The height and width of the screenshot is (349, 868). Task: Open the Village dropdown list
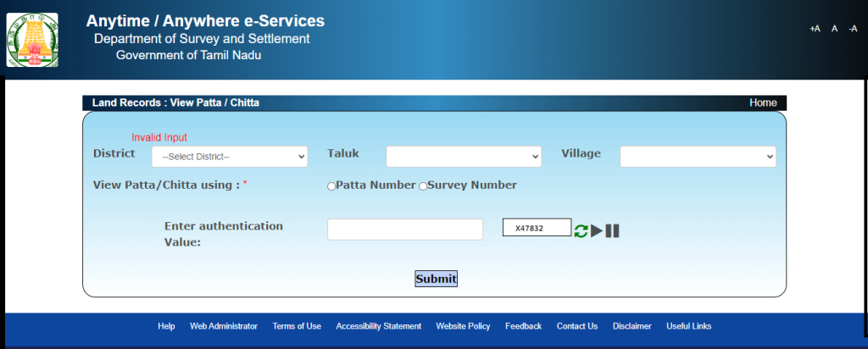pyautogui.click(x=697, y=157)
